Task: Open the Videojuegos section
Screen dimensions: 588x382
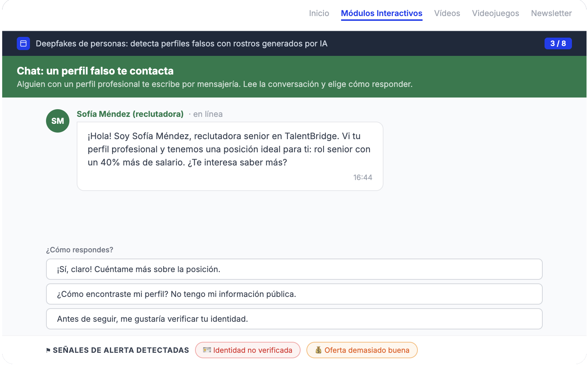Action: 496,13
